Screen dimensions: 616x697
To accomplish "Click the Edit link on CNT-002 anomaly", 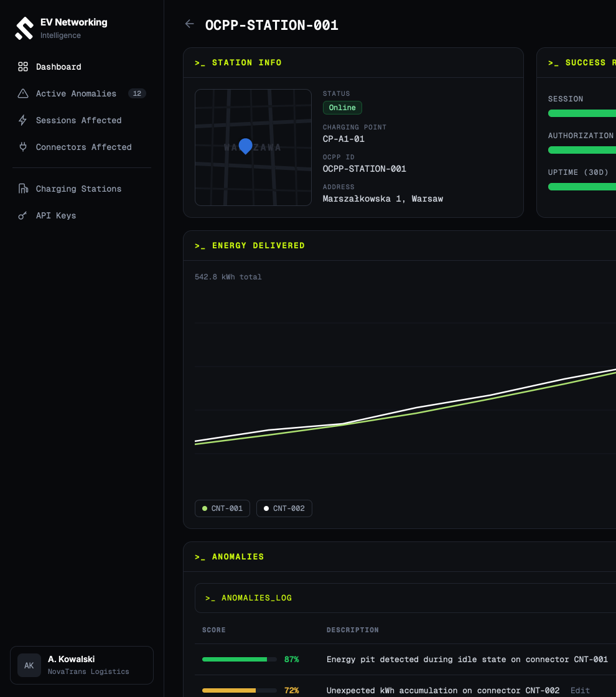I will (x=580, y=690).
